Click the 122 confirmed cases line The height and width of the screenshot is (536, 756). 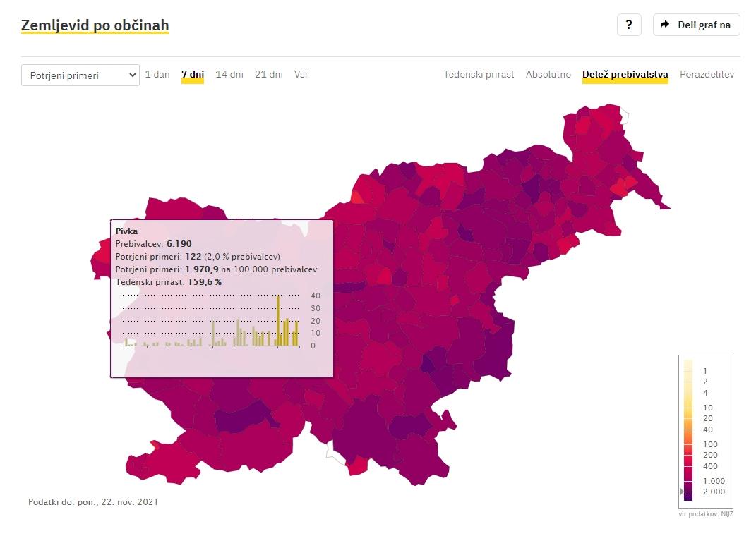tap(198, 257)
